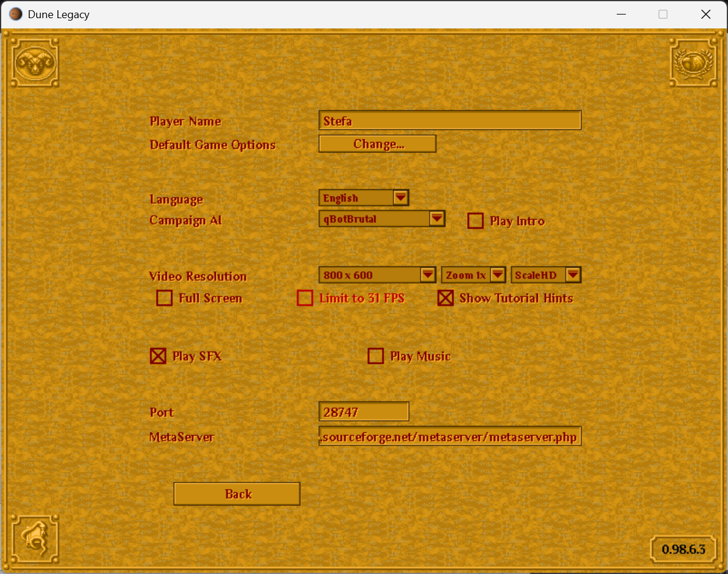Toggle the Full Screen checkbox
Image resolution: width=728 pixels, height=574 pixels.
pyautogui.click(x=164, y=298)
